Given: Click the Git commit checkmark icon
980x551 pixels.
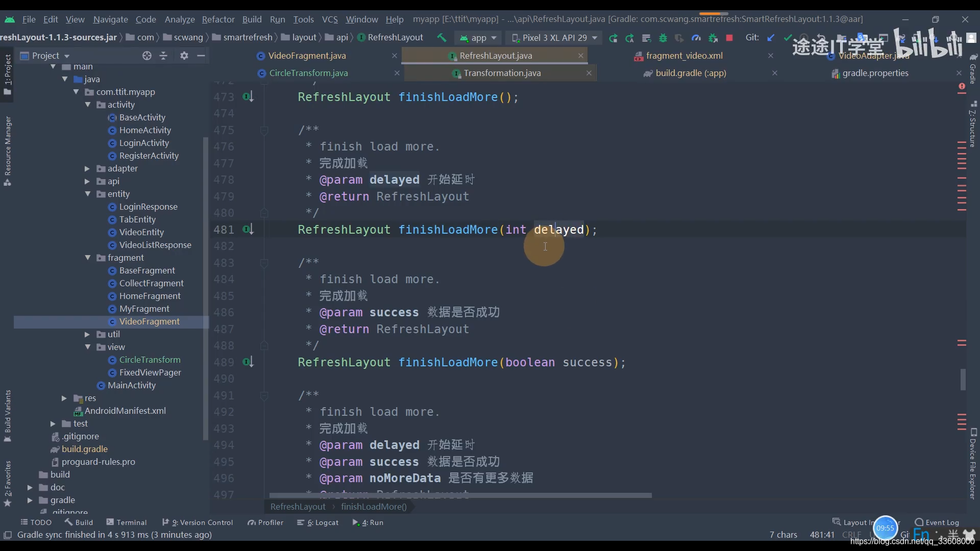Looking at the screenshot, I should [788, 38].
